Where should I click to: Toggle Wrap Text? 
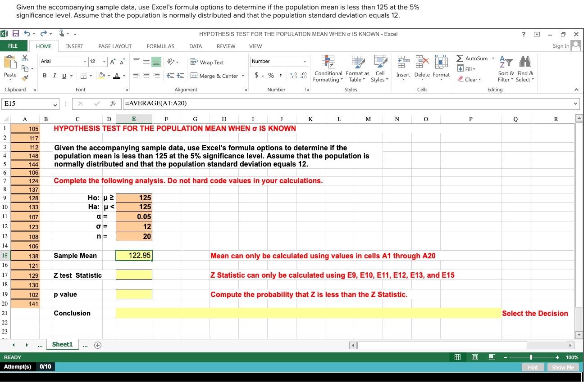207,62
